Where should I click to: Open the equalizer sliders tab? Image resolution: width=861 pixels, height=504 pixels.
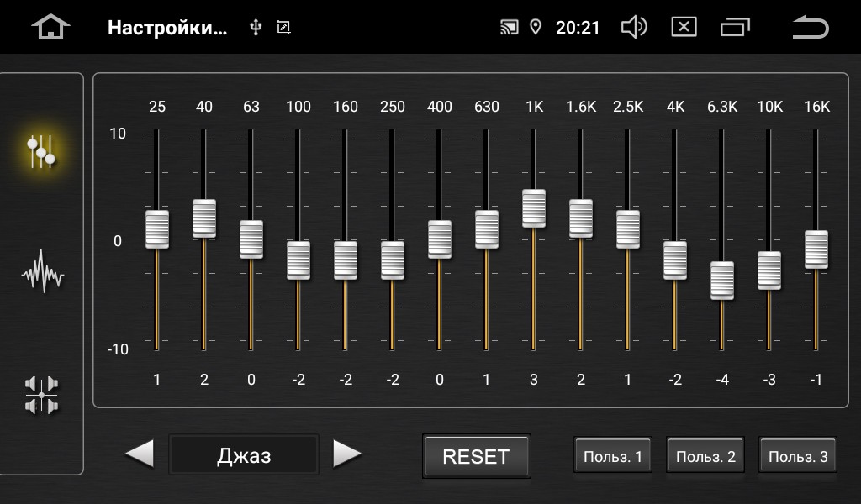[41, 151]
